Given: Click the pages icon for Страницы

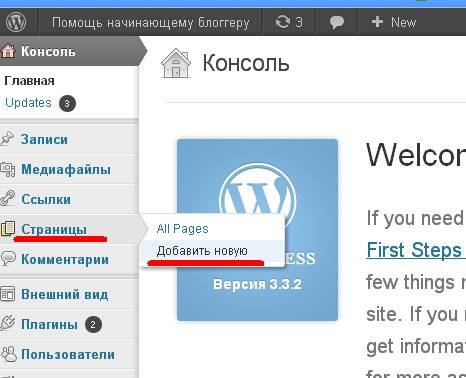Looking at the screenshot, I should (x=8, y=229).
